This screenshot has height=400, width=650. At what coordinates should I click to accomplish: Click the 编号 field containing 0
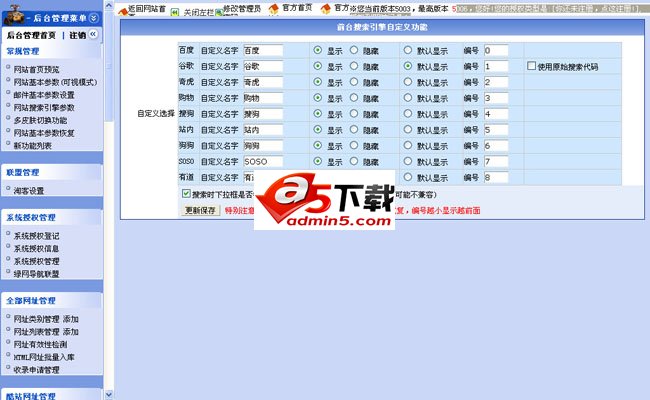point(496,50)
